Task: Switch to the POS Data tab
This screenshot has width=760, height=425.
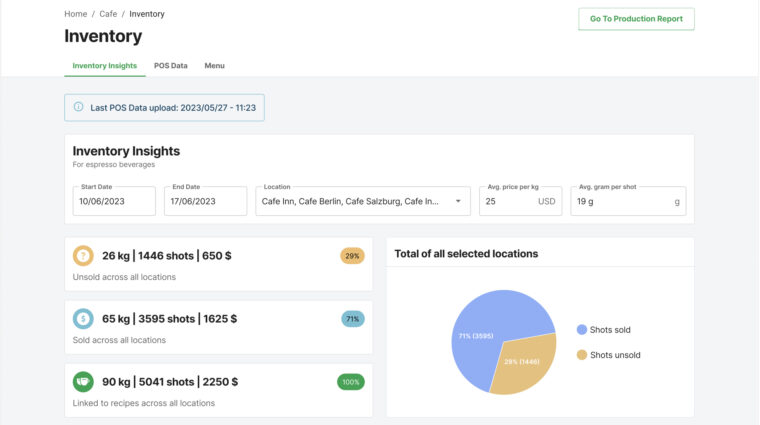Action: tap(171, 66)
